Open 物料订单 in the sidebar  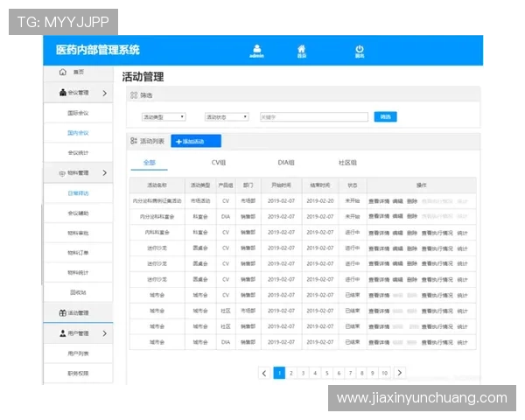tap(78, 253)
